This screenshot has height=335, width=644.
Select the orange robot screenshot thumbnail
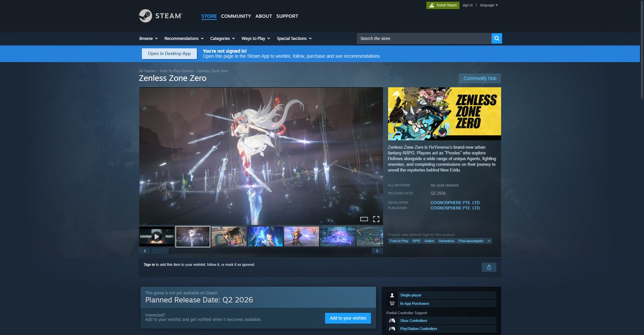tap(302, 236)
